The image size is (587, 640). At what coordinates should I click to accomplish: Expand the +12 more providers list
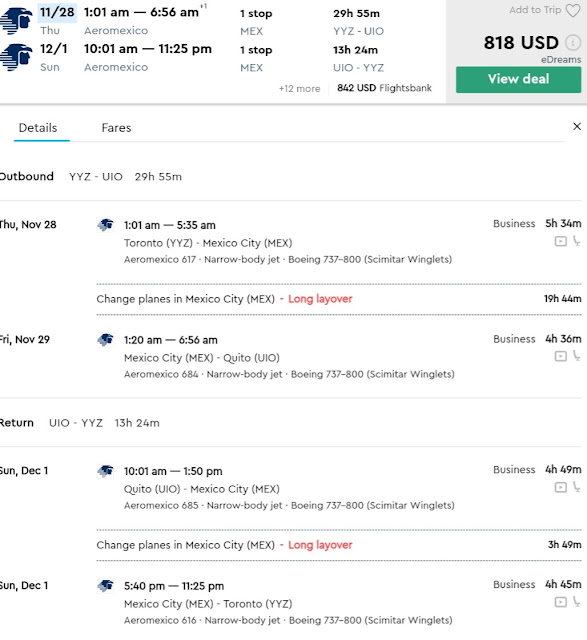click(x=299, y=89)
